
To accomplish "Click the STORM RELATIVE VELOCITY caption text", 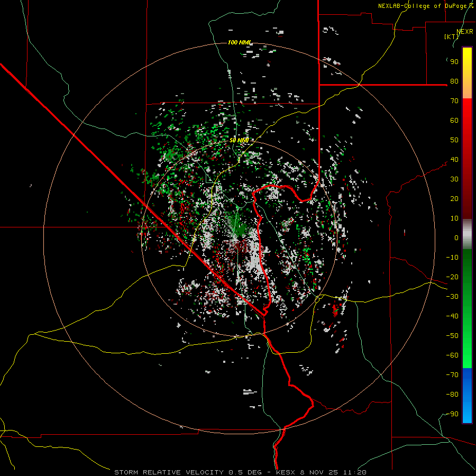I will pos(169,472).
